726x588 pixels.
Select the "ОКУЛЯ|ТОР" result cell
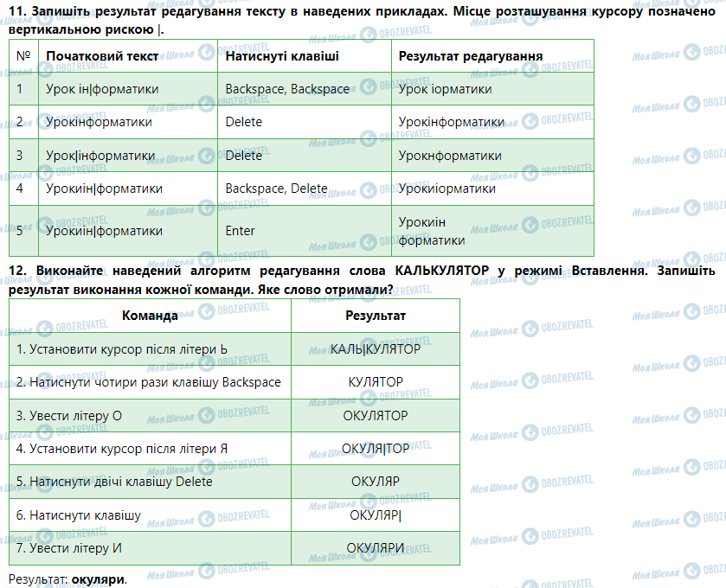(375, 449)
